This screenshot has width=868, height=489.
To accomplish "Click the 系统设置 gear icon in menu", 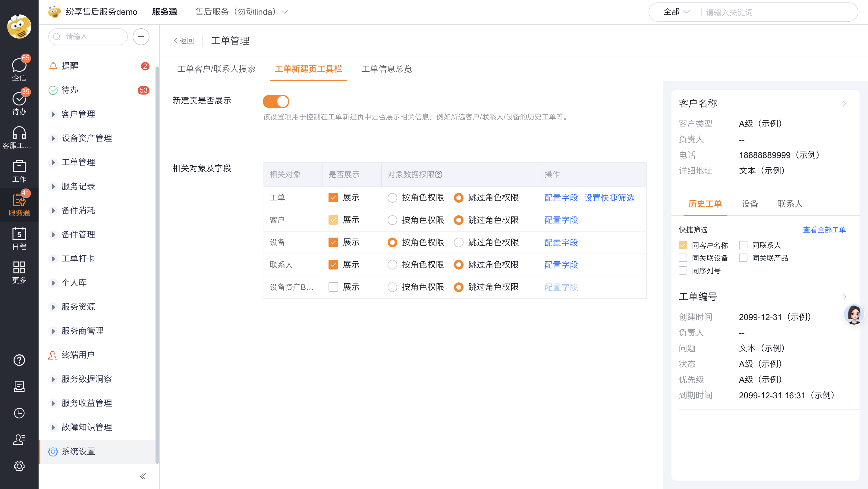I will coord(53,451).
